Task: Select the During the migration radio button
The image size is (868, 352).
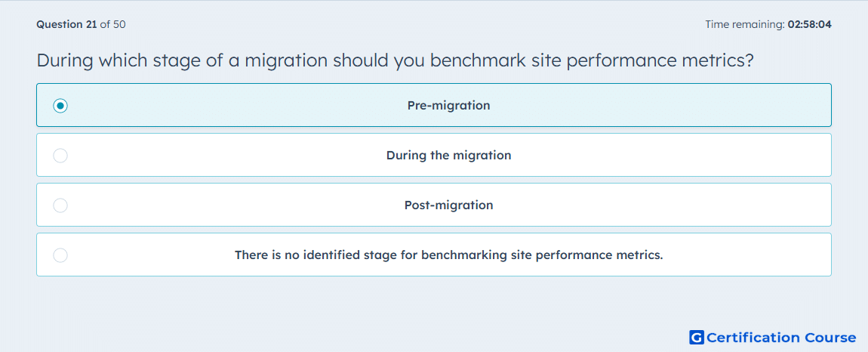Action: [60, 156]
